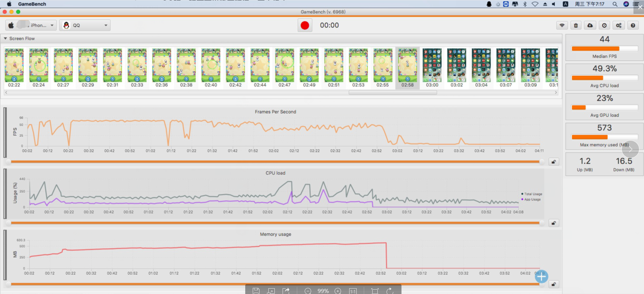Click the Avg CPU load value 49.3%
The width and height of the screenshot is (644, 294).
(605, 69)
